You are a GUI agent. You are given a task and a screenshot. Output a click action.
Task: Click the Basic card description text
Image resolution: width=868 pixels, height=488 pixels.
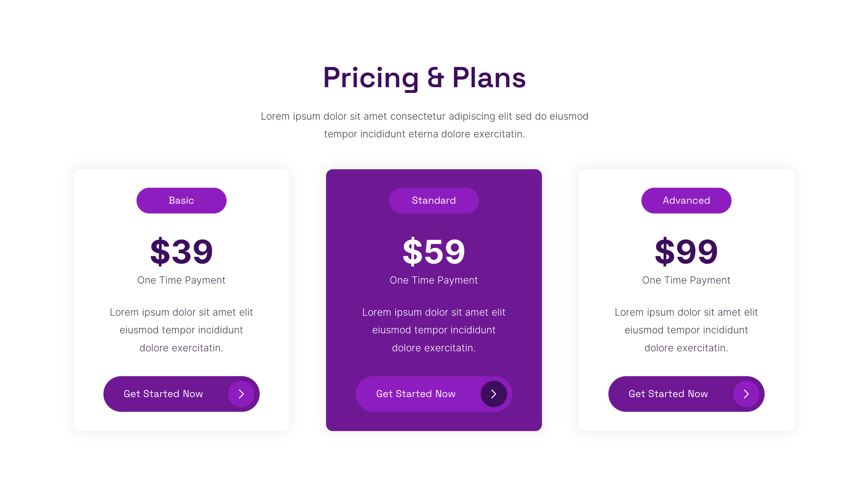(x=181, y=330)
